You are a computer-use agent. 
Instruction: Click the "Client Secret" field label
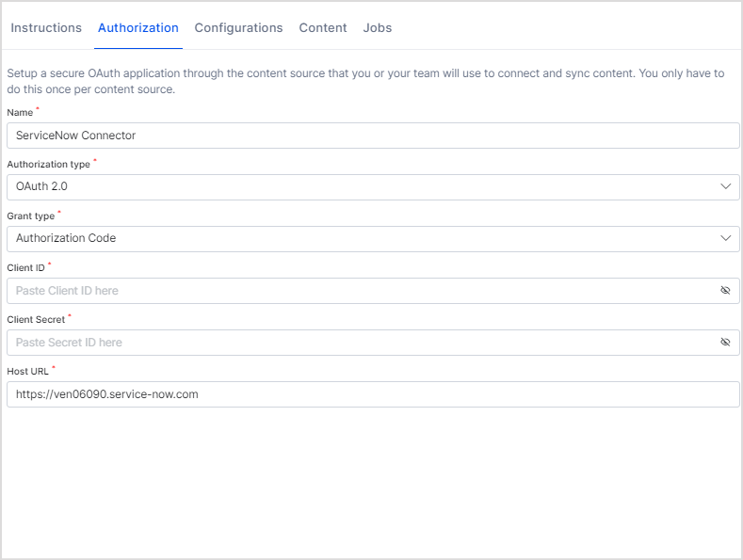pos(36,320)
